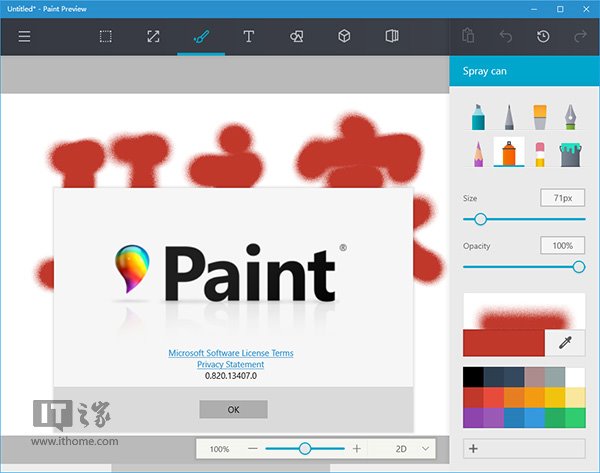The image size is (600, 473).
Task: Redo the last undone action
Action: 580,36
